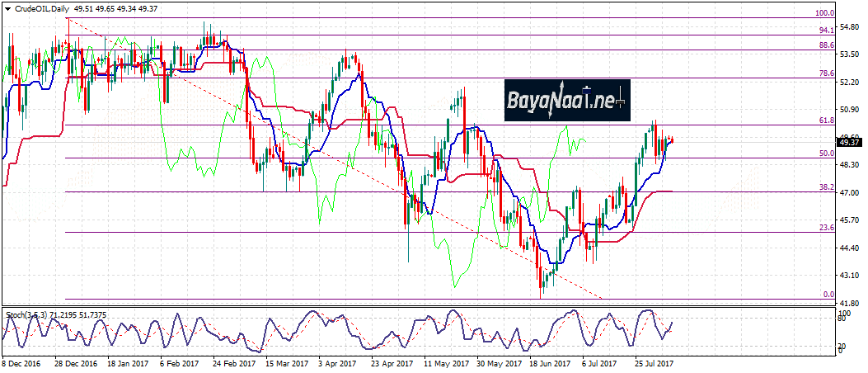
Task: Click the Stoch(3,5,3) indicator label
Action: click(30, 315)
